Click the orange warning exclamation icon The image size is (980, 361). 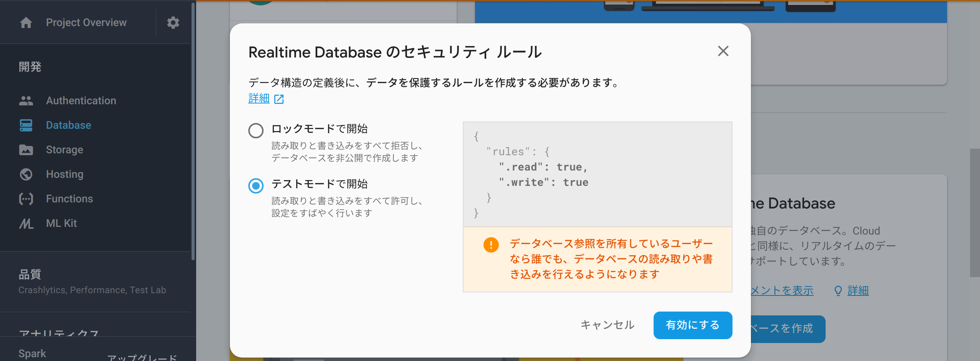[x=491, y=244]
